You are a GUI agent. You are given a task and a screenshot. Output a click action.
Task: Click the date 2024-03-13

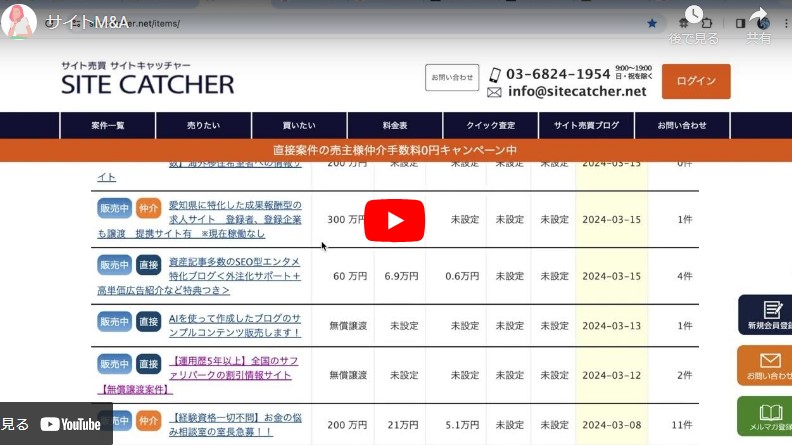pos(611,326)
